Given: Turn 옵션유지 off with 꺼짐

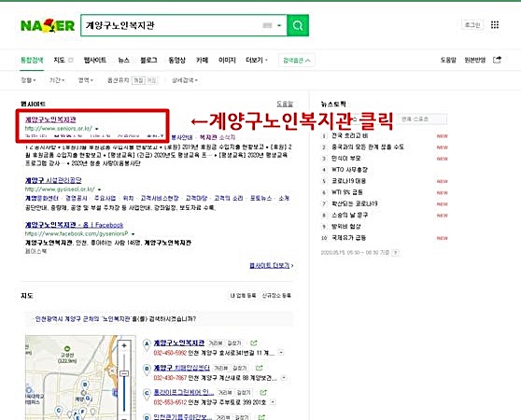Looking at the screenshot, I should (151, 80).
